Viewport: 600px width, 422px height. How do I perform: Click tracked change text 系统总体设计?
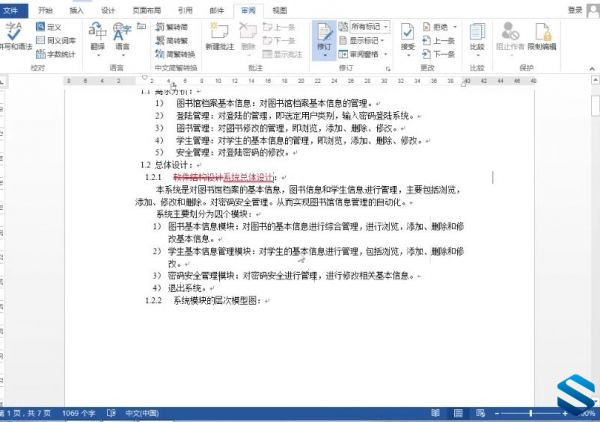[x=248, y=177]
